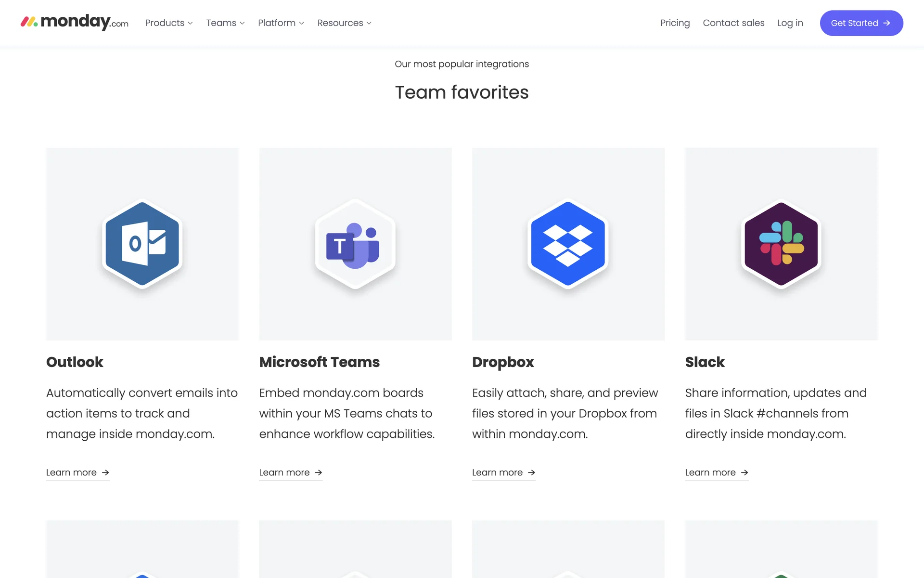Click arrow icon inside Get Started button
924x578 pixels.
(x=887, y=23)
